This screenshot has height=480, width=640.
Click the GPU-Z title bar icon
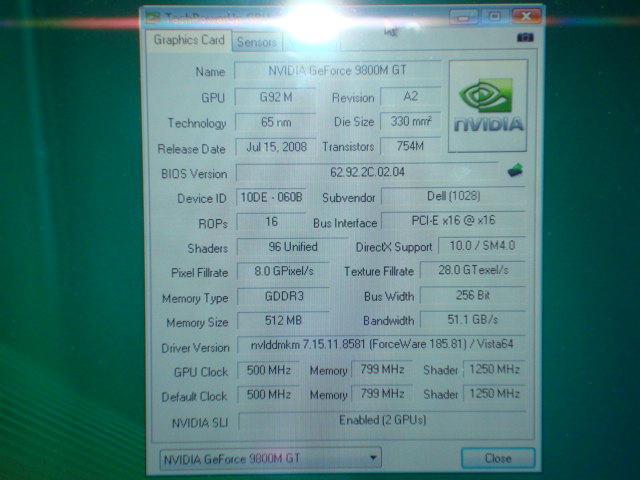point(153,18)
